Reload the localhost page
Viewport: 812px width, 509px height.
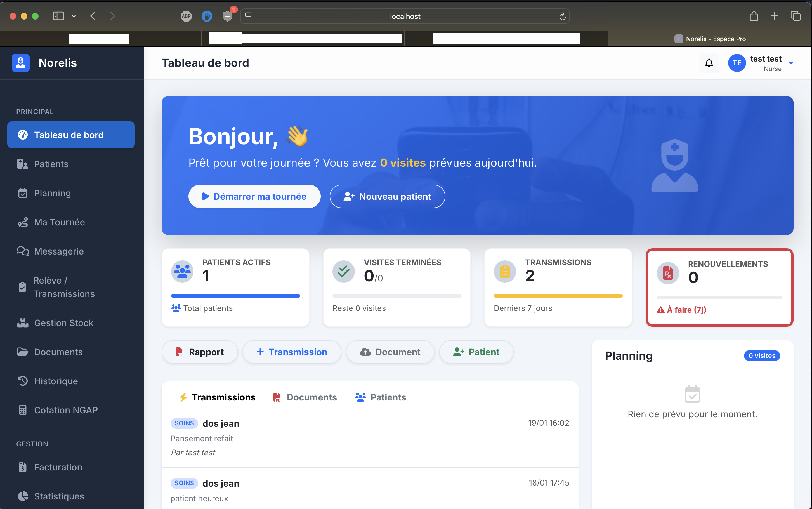pos(562,17)
